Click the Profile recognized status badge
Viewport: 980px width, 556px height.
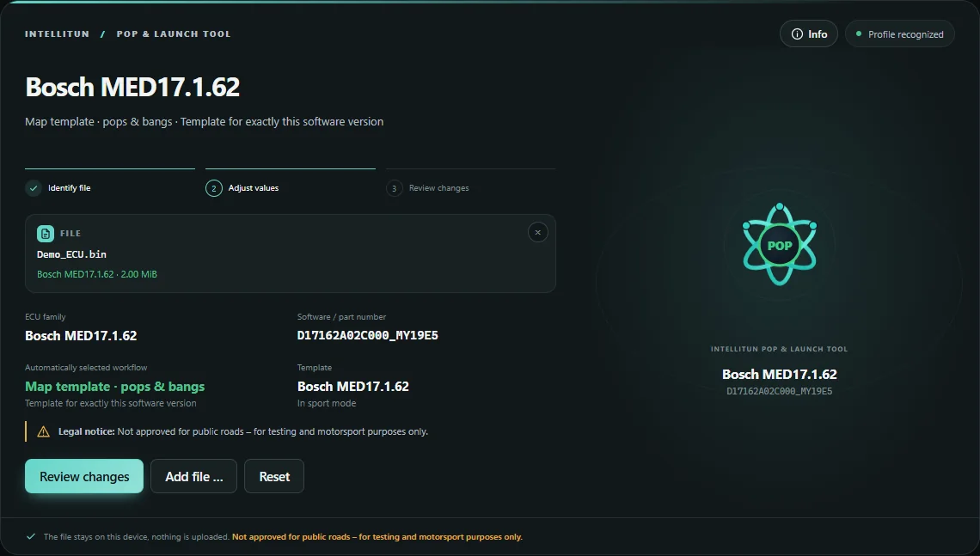[900, 34]
